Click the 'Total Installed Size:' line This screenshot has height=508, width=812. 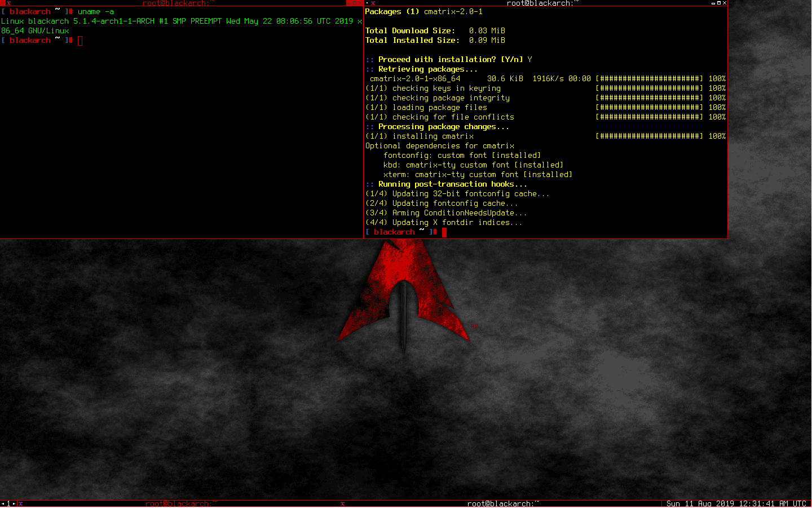pyautogui.click(x=435, y=41)
